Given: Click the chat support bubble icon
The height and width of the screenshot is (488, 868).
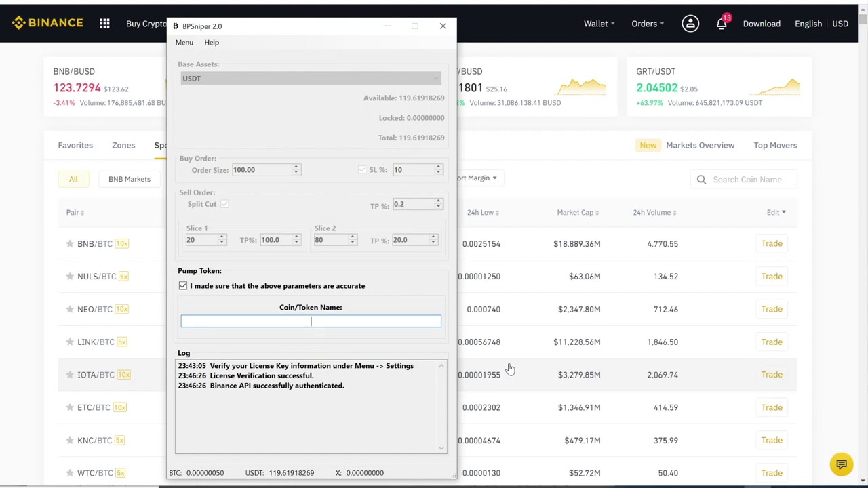Looking at the screenshot, I should (842, 464).
